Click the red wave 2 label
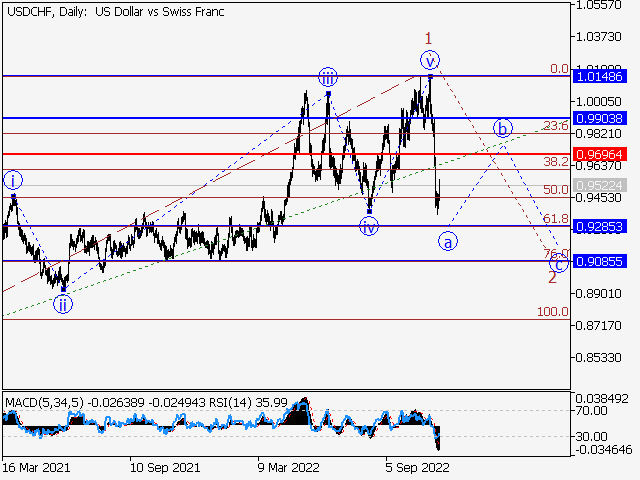This screenshot has width=640, height=480. coord(551,277)
